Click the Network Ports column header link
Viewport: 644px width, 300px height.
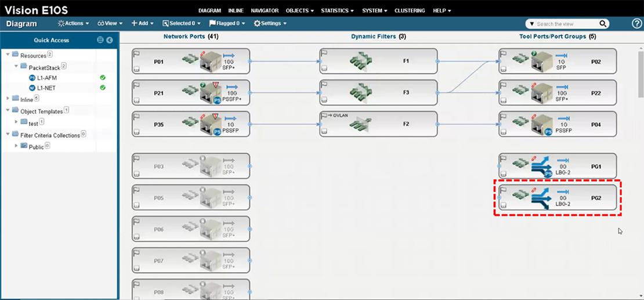pos(184,37)
